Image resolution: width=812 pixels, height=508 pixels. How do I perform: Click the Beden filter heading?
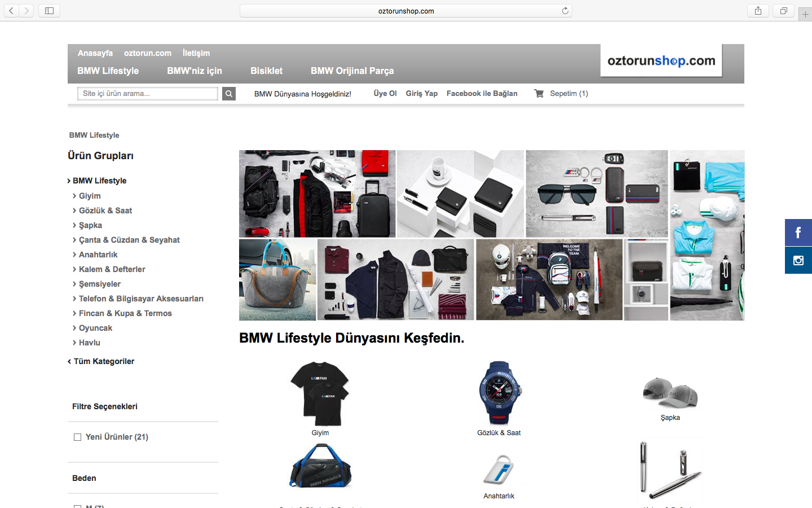point(84,478)
